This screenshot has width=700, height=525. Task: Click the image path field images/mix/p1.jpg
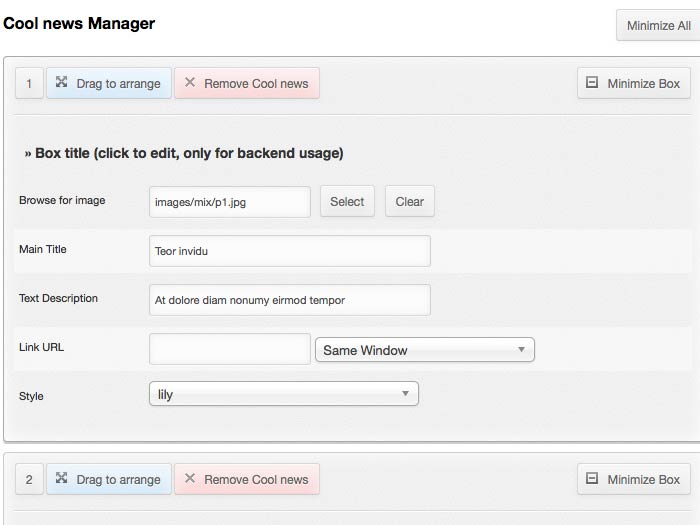click(229, 201)
